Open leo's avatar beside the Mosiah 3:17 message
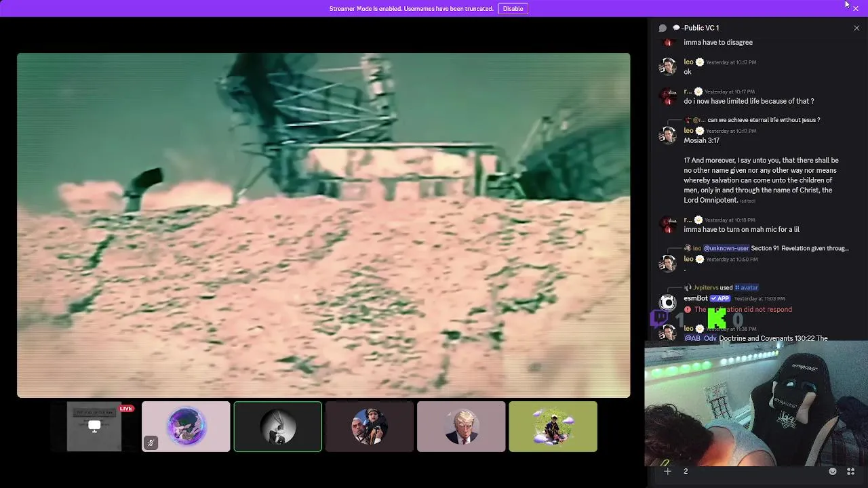This screenshot has height=488, width=868. [668, 135]
